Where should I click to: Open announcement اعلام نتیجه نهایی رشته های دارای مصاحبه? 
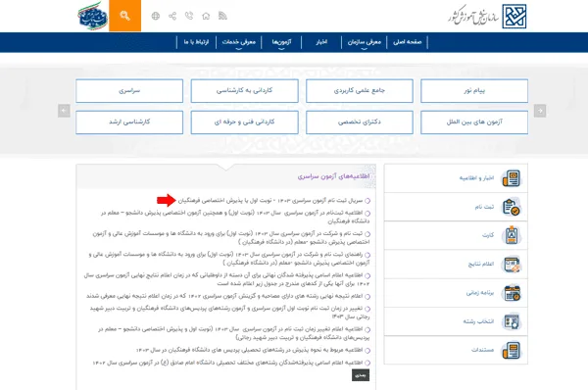click(224, 296)
